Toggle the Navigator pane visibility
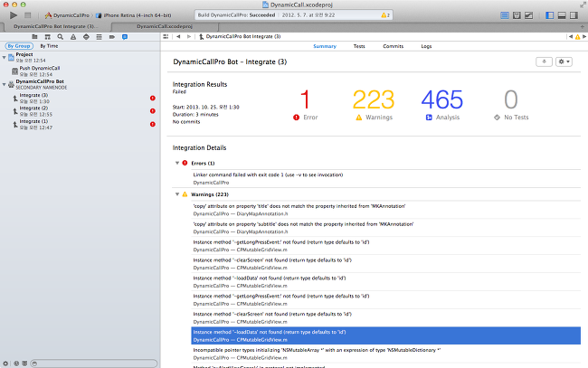 (x=550, y=15)
